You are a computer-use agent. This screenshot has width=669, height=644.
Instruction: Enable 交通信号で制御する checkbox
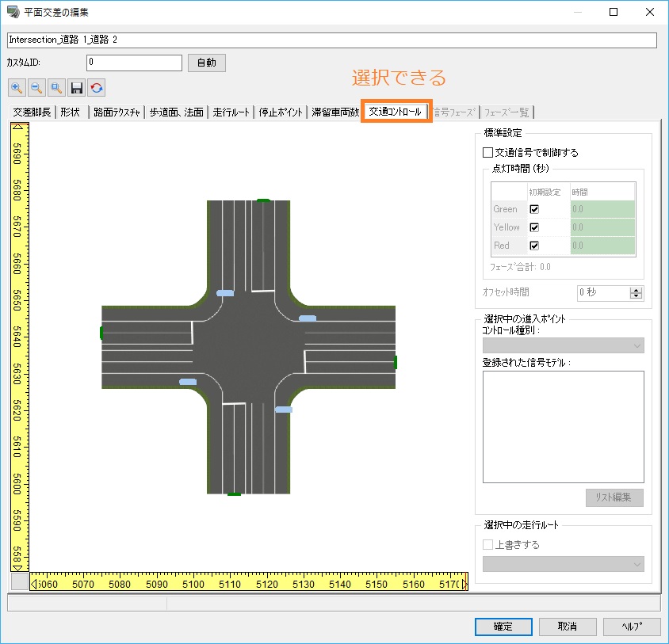[x=488, y=152]
